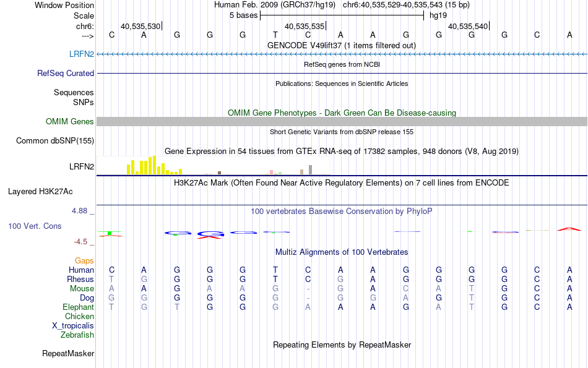Screen dimensions: 588x368
Task: Click the Mouse species row label
Action: coord(82,289)
